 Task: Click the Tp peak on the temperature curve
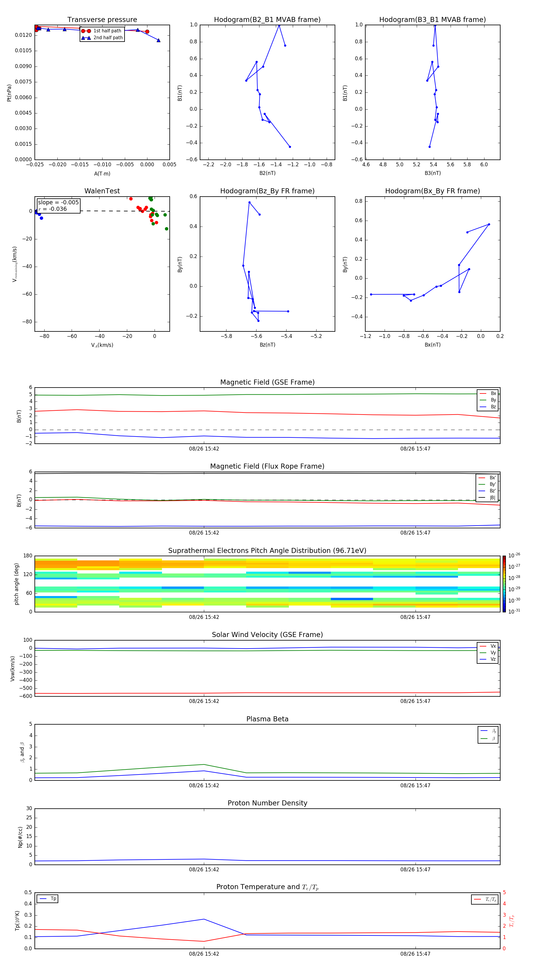(204, 919)
